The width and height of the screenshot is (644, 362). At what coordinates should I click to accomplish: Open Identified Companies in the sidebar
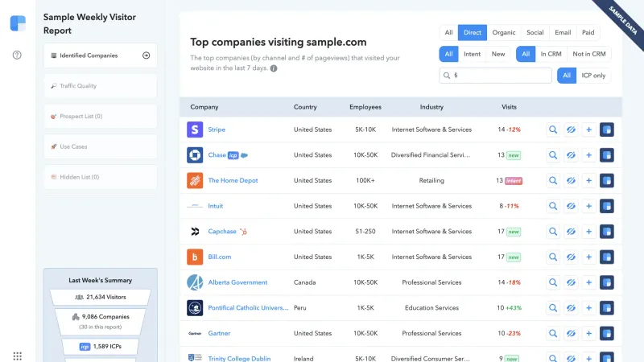pos(100,56)
